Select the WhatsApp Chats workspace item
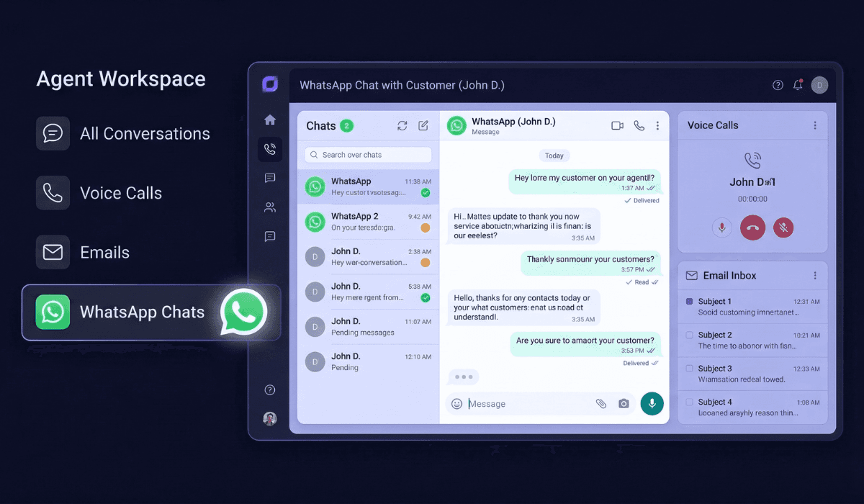This screenshot has width=864, height=504. pyautogui.click(x=151, y=312)
